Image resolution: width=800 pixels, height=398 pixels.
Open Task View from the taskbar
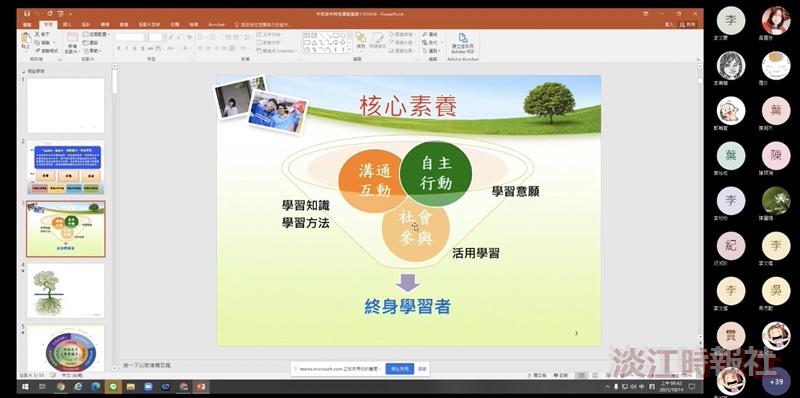(43, 387)
